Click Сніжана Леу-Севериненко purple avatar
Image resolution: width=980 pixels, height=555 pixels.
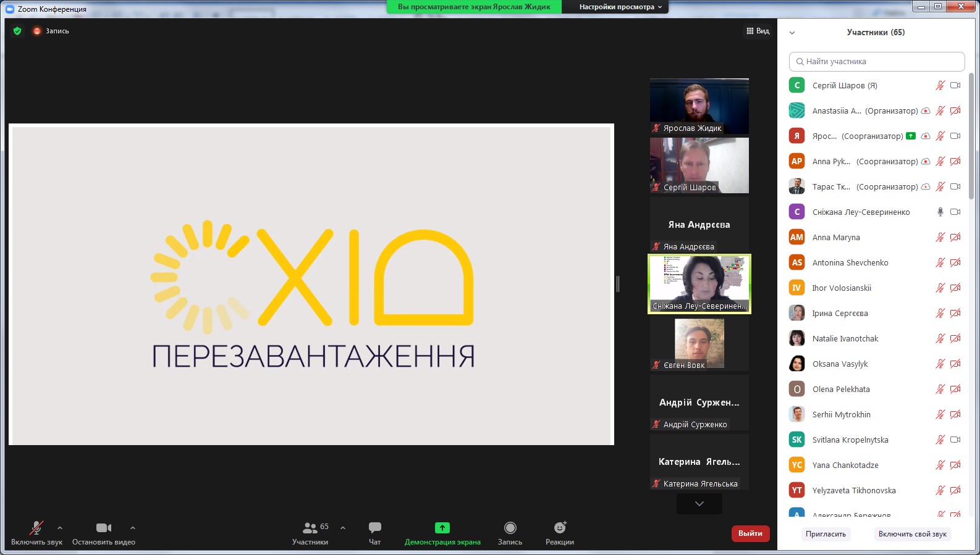tap(797, 212)
